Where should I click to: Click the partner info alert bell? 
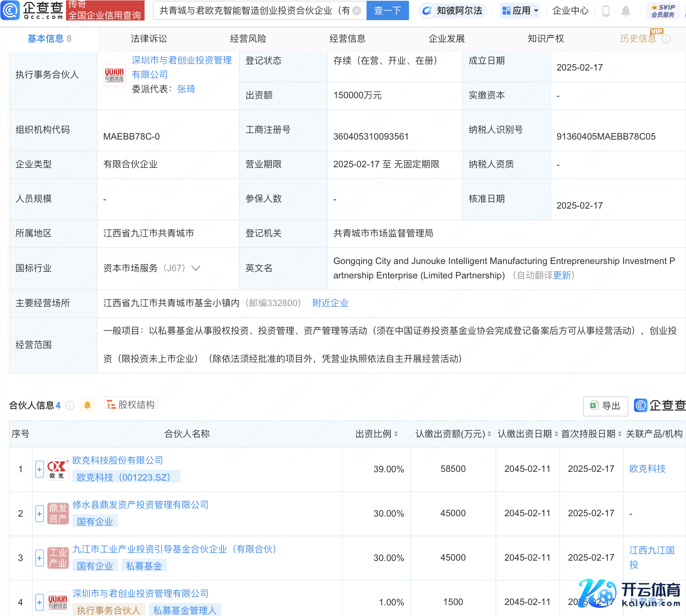click(87, 405)
